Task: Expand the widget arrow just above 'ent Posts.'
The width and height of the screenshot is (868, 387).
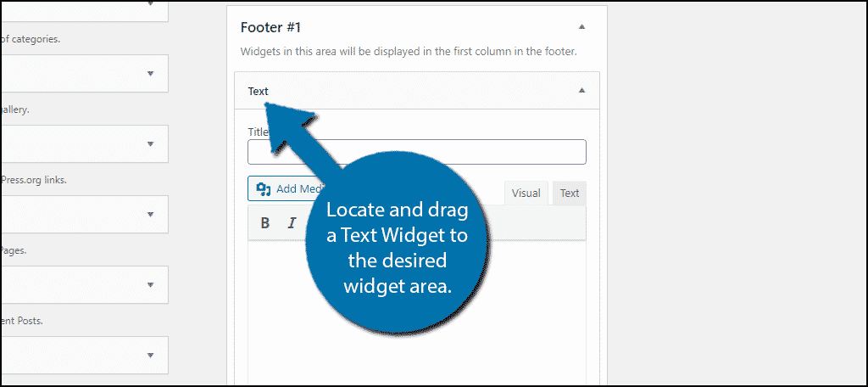Action: click(x=150, y=285)
